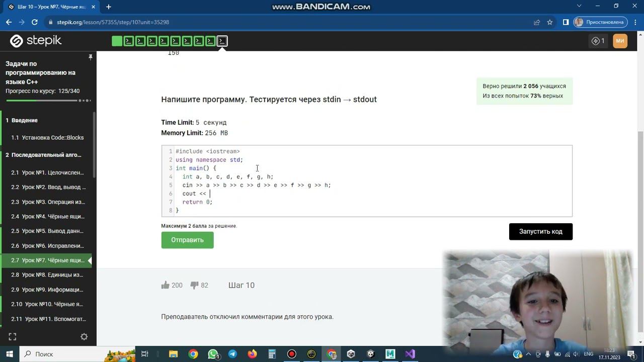Open lesson 2.8 Урок №8. Единицы из...
The width and height of the screenshot is (644, 362).
pyautogui.click(x=48, y=275)
